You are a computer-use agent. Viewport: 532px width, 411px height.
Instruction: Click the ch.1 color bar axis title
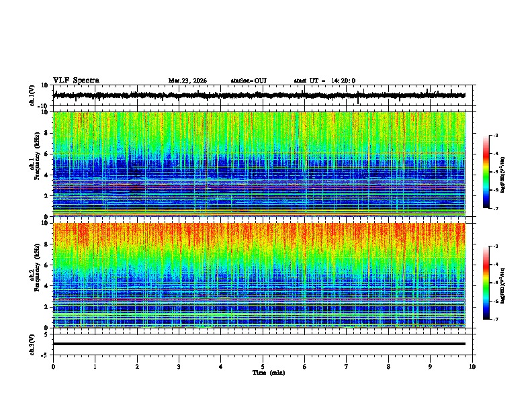pyautogui.click(x=503, y=175)
